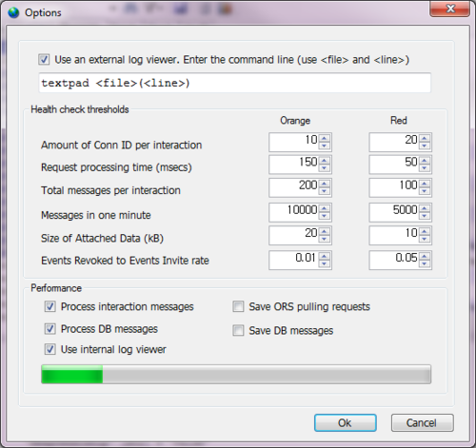Increase Orange Total messages per interaction value
Screen dimensions: 476x448
click(325, 184)
